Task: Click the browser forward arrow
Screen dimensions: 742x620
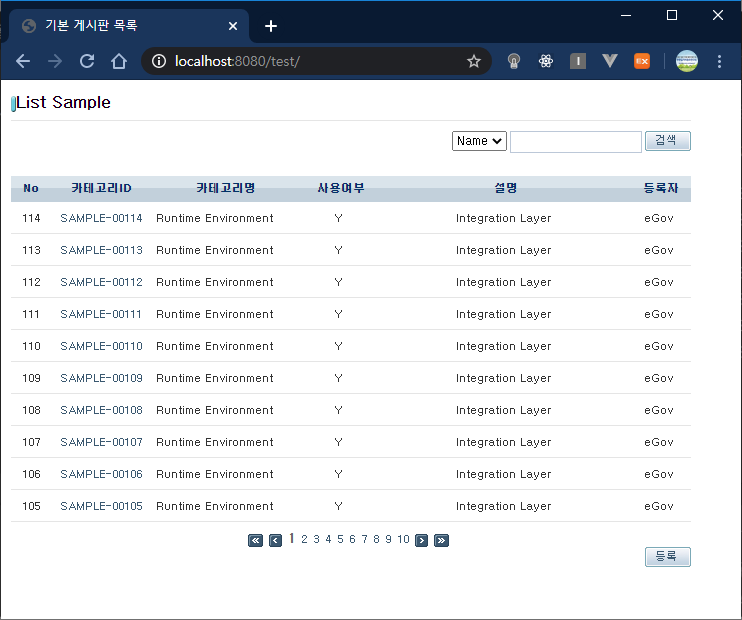Action: (x=55, y=61)
